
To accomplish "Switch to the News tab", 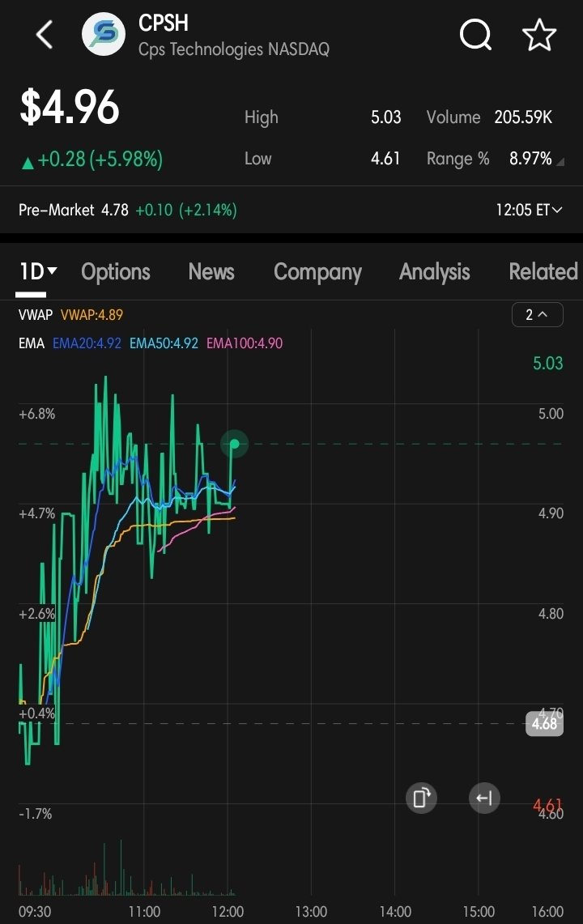I will pos(211,271).
